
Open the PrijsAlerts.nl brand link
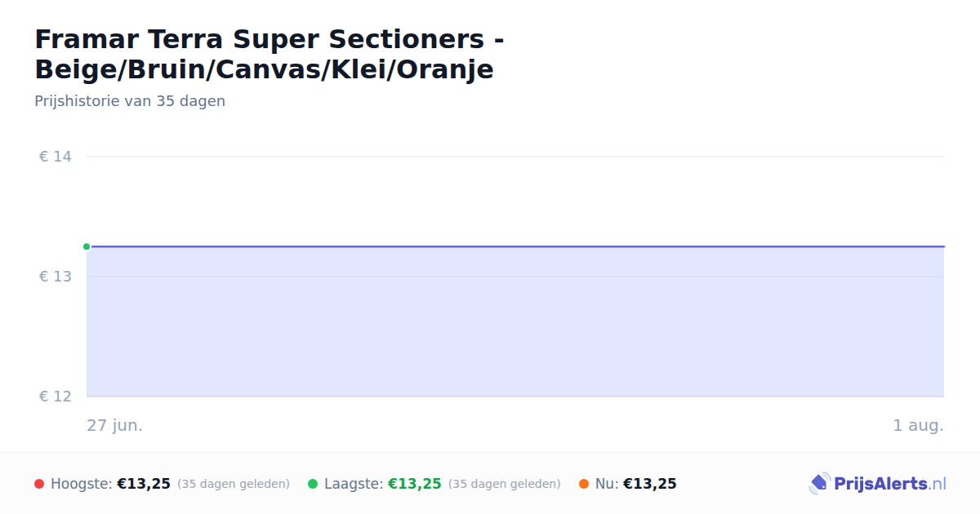(878, 484)
